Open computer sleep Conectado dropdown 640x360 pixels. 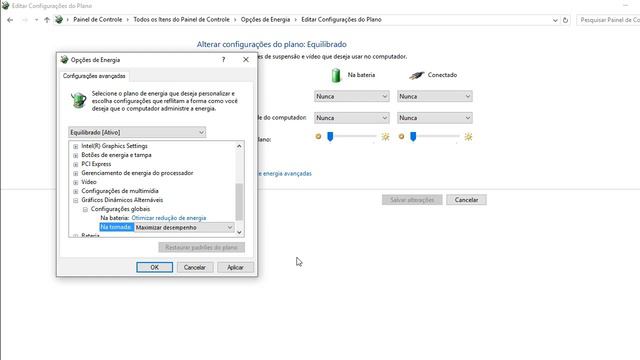click(x=435, y=118)
